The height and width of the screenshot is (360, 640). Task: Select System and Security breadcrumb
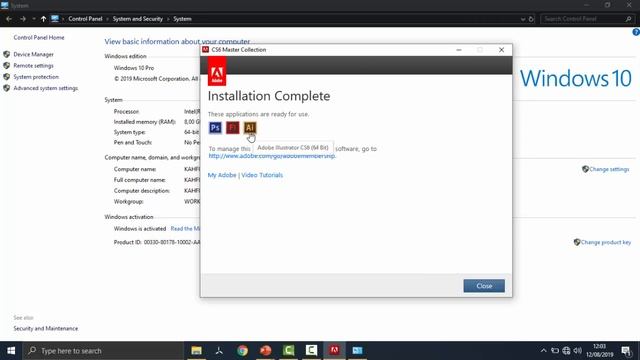point(138,19)
